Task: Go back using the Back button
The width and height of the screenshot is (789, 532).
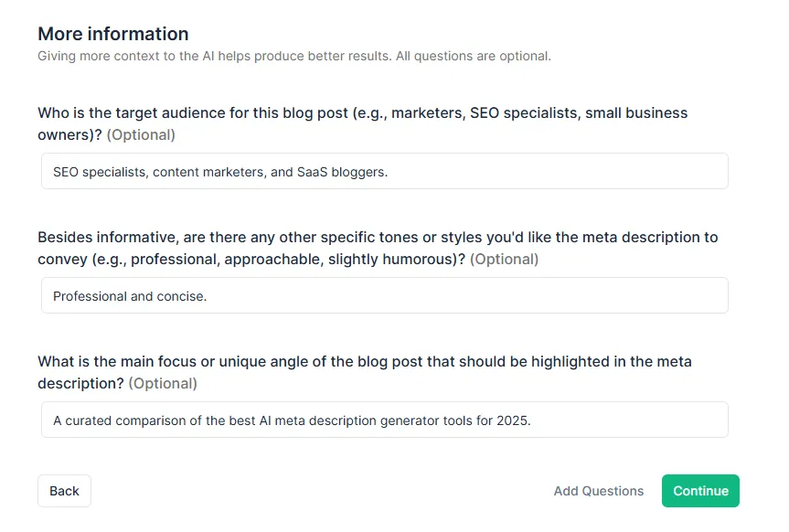Action: click(64, 491)
